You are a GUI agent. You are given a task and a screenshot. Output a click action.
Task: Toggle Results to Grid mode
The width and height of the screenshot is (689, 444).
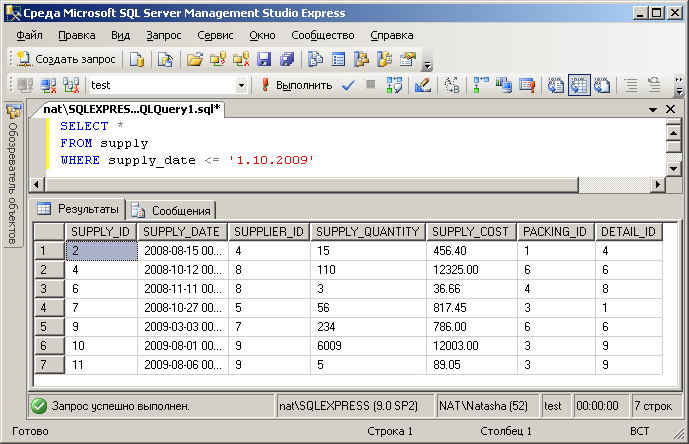coord(579,85)
